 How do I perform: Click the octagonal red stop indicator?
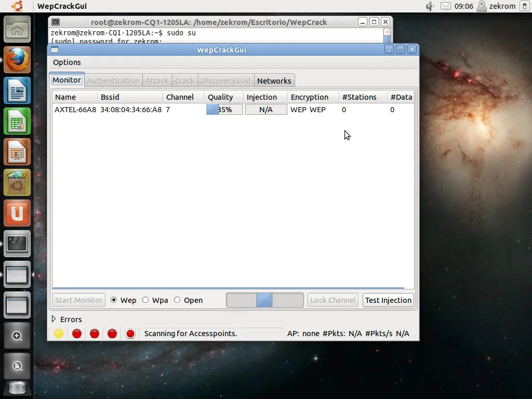[x=130, y=334]
